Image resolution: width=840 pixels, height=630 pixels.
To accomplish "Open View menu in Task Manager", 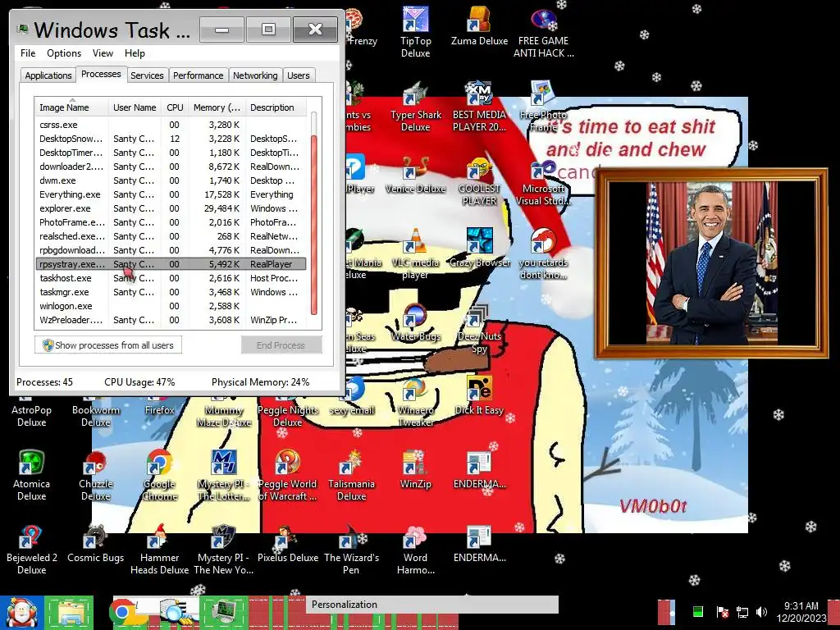I will pyautogui.click(x=103, y=53).
